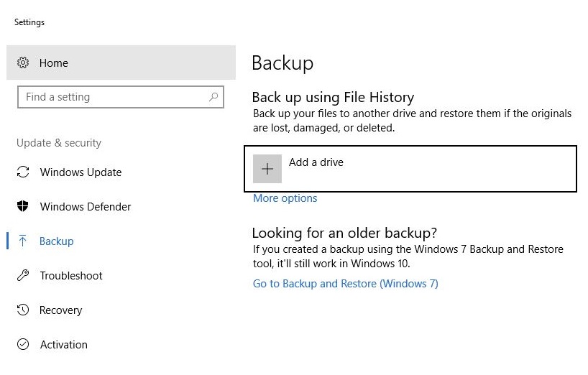
Task: Open the Activation settings page
Action: (64, 345)
